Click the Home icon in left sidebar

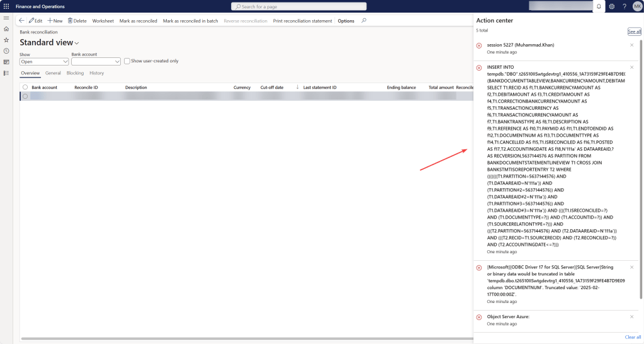pyautogui.click(x=6, y=29)
